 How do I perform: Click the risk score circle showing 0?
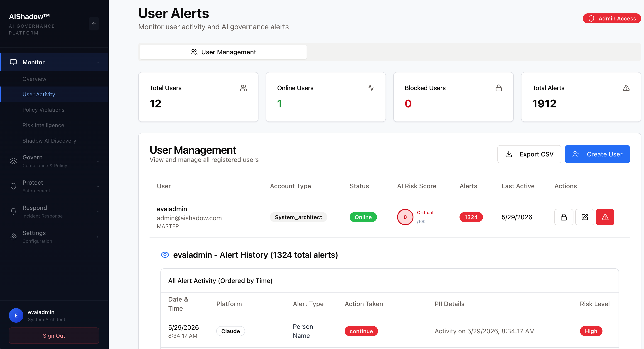point(405,217)
